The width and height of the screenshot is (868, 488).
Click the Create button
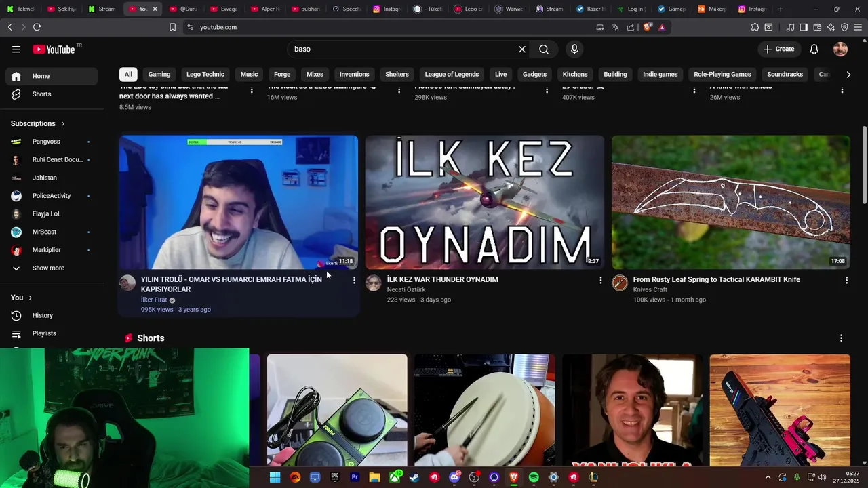778,49
